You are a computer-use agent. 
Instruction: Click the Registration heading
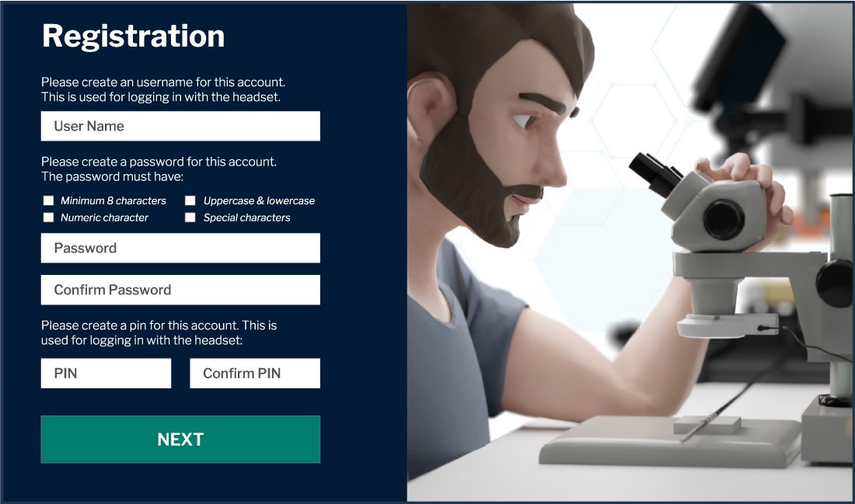click(x=133, y=36)
